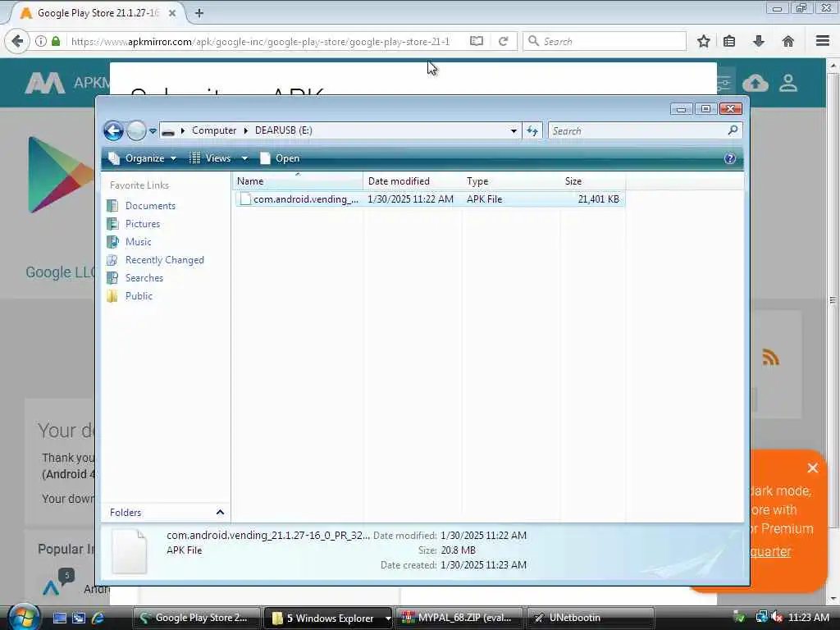
Task: Click the file thumbnail in the details pane
Action: click(x=129, y=552)
